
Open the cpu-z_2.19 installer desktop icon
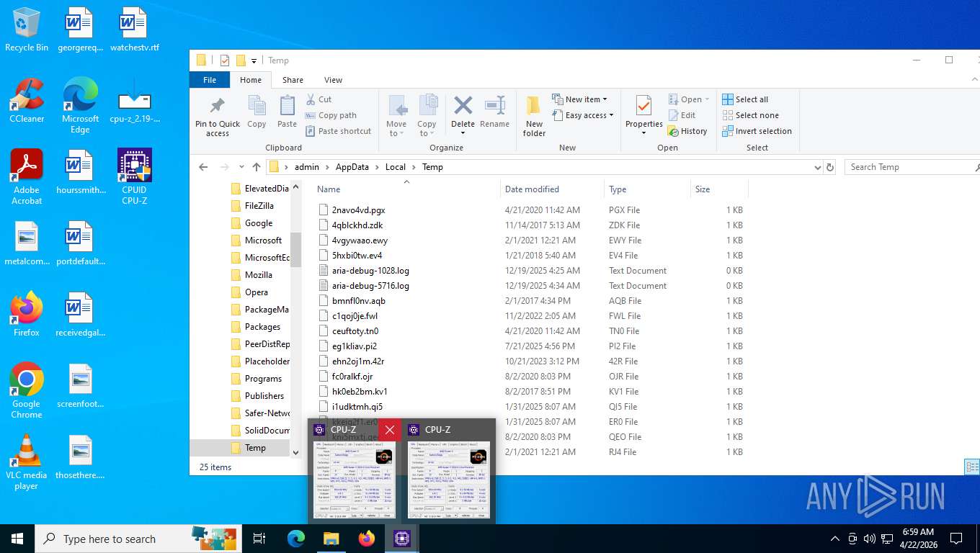coord(134,101)
